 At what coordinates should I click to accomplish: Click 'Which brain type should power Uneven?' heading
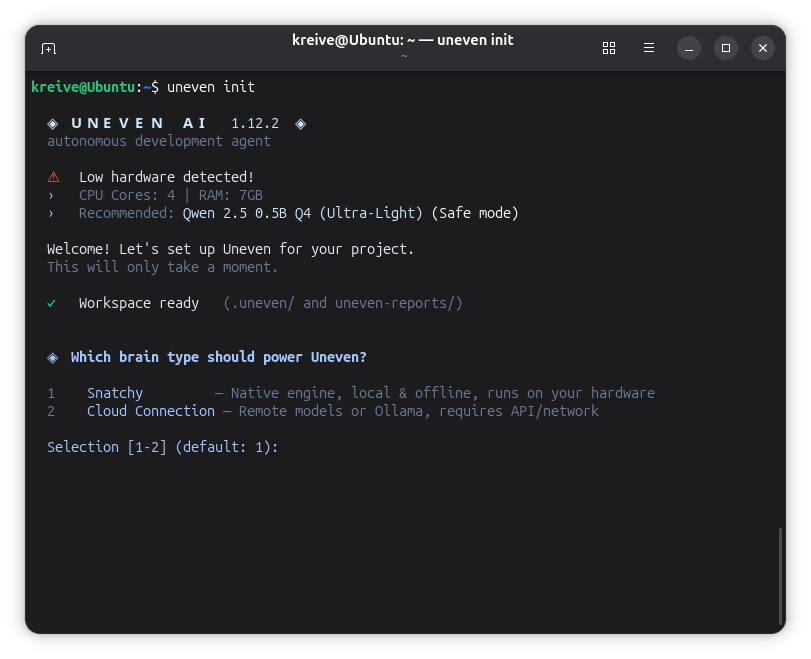pos(218,357)
